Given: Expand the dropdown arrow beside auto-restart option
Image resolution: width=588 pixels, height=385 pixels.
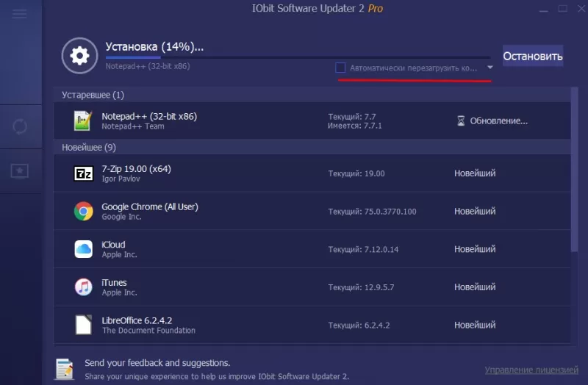Looking at the screenshot, I should (490, 68).
